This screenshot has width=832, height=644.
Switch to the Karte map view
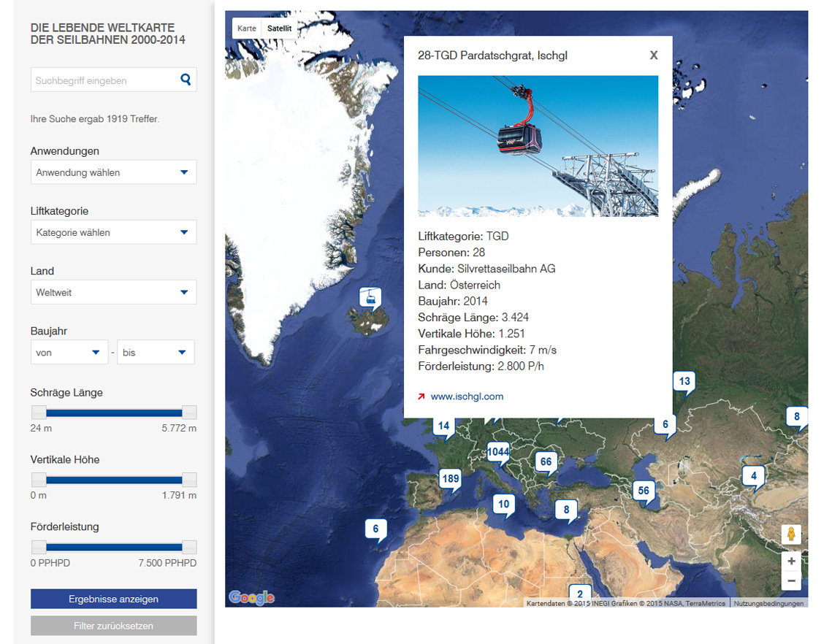247,28
